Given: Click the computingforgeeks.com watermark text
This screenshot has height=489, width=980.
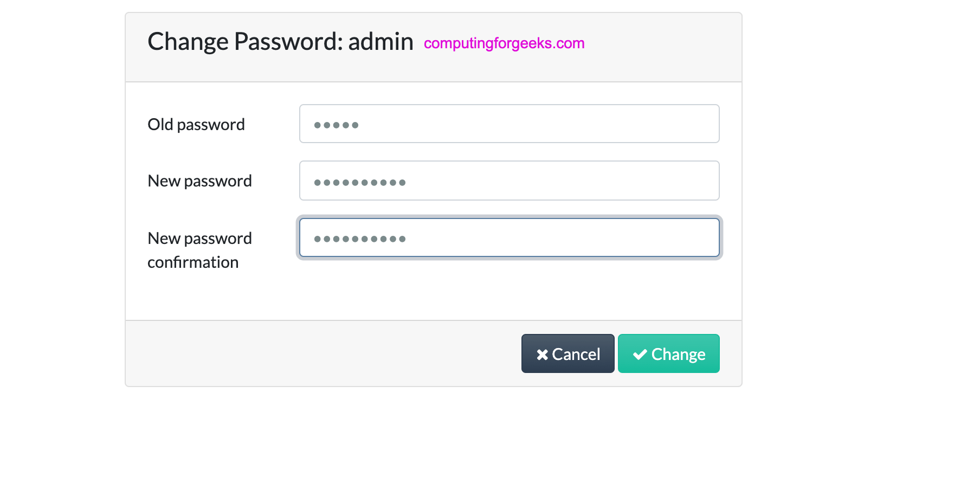Looking at the screenshot, I should pos(504,43).
